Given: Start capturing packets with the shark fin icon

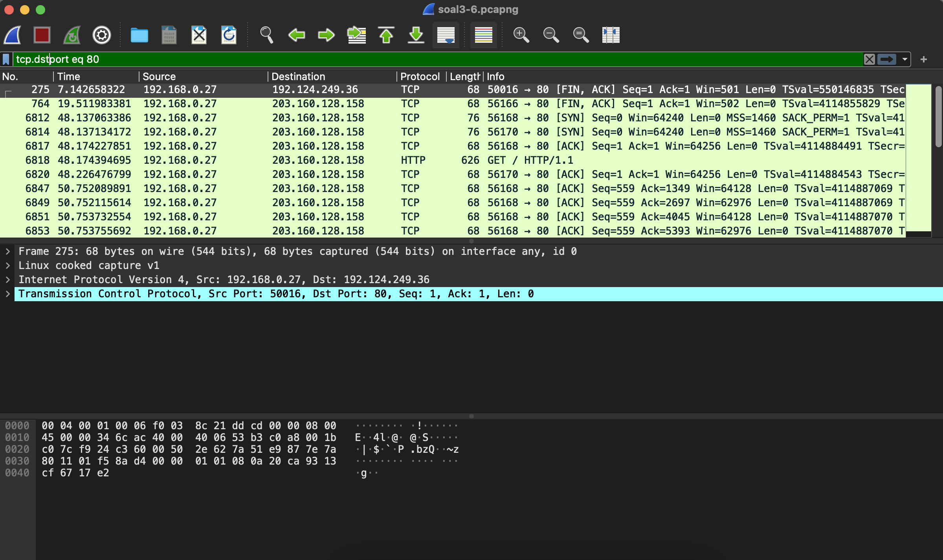Looking at the screenshot, I should coord(12,35).
